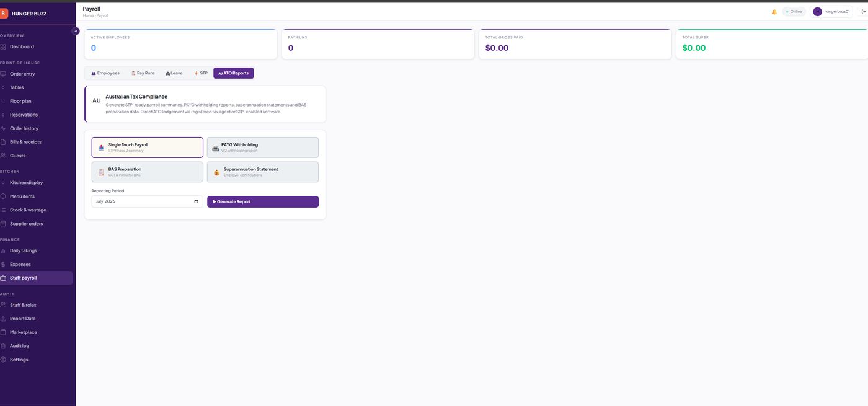
Task: Click the Staff & roles users icon
Action: click(3, 305)
